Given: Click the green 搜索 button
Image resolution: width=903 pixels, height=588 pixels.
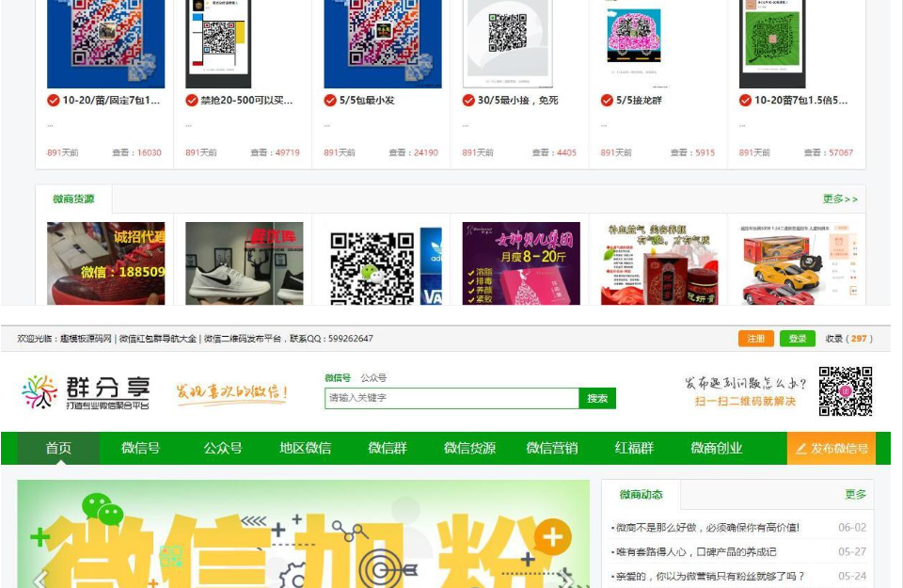Looking at the screenshot, I should click(597, 399).
